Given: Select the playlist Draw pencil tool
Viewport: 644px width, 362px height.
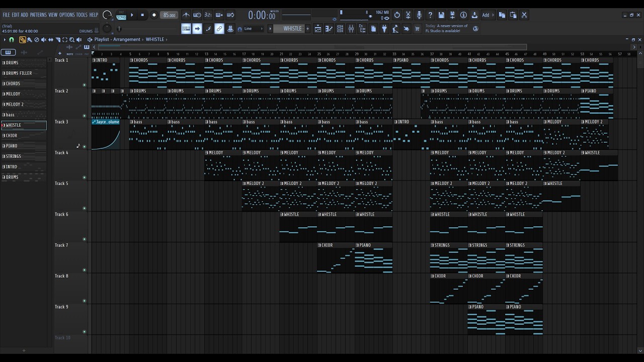Looking at the screenshot, I should (23, 39).
